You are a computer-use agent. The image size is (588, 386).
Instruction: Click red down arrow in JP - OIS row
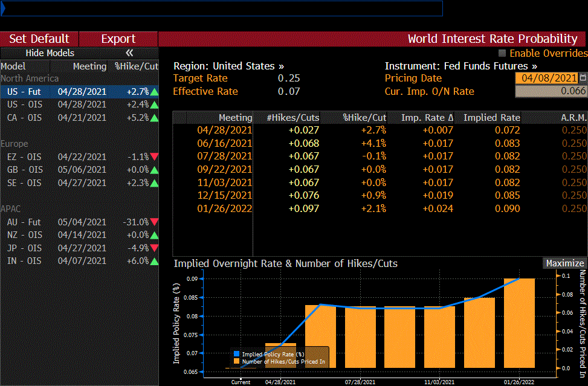(x=155, y=248)
